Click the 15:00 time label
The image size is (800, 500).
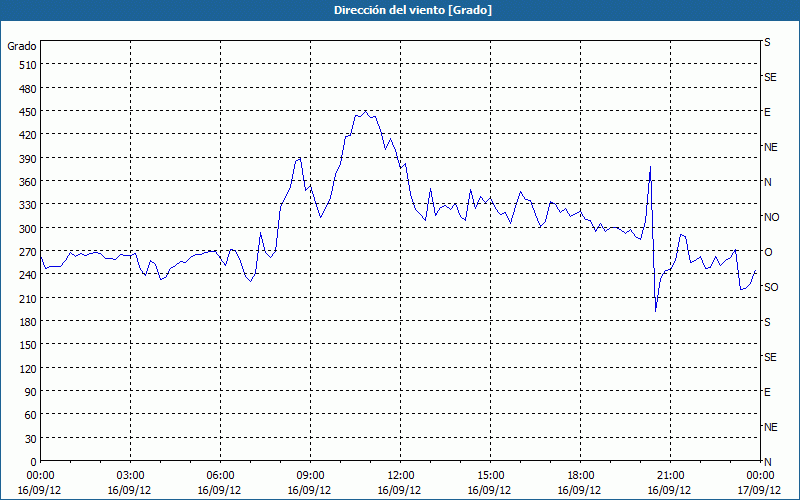click(x=490, y=476)
